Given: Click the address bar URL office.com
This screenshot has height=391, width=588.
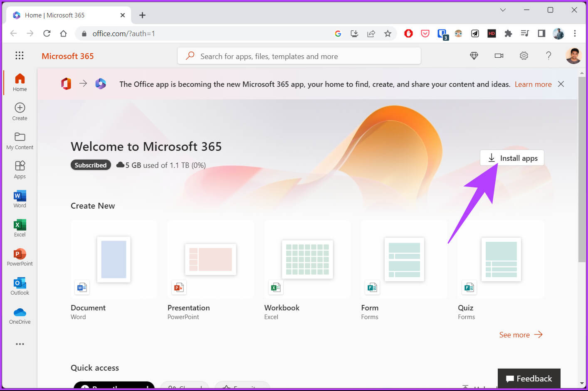Looking at the screenshot, I should click(x=124, y=34).
